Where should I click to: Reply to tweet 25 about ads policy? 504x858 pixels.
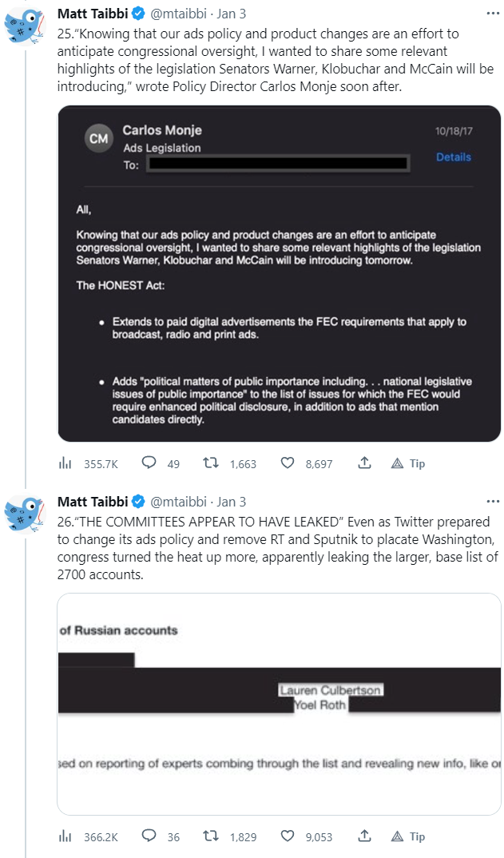click(x=149, y=463)
